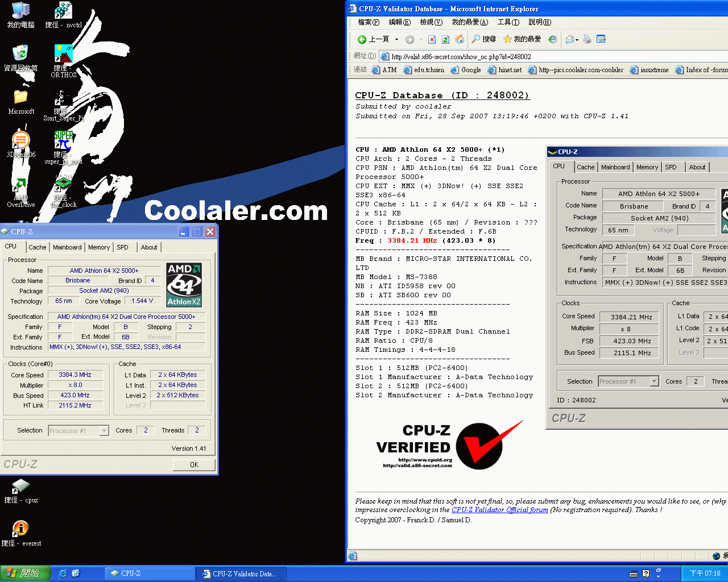Click the Start (開始) button on taskbar
This screenshot has width=728, height=582.
point(26,573)
